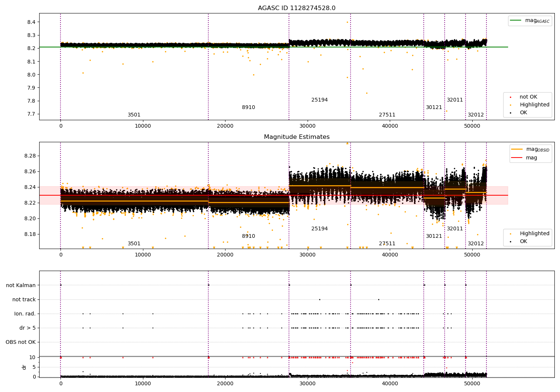Click the 'Ion. rad.' axis label
Viewport: 560px width, 392px height.
coord(25,314)
